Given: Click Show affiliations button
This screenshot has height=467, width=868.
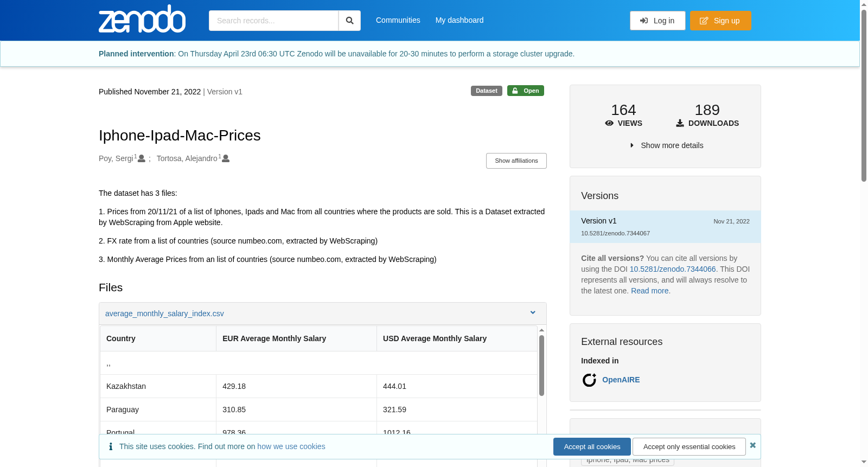Looking at the screenshot, I should click(x=516, y=161).
